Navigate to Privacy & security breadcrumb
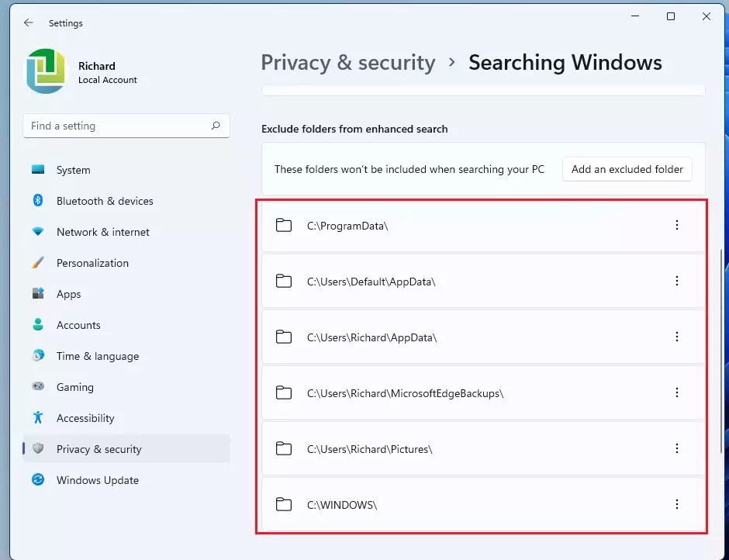729x560 pixels. (347, 62)
